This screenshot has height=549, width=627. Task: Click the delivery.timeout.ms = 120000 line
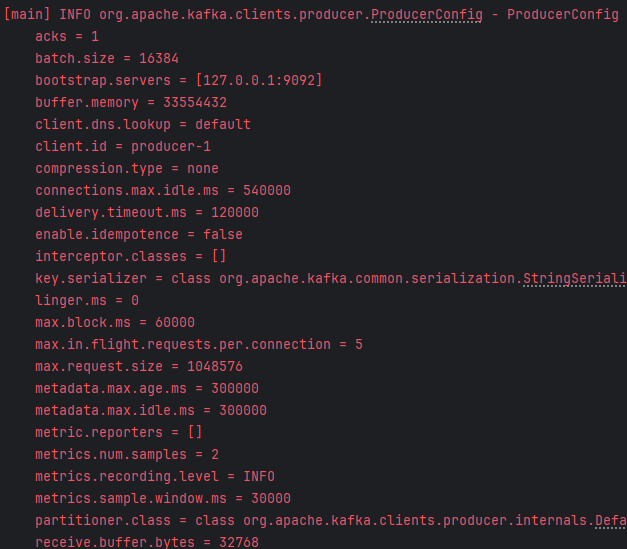pyautogui.click(x=147, y=213)
